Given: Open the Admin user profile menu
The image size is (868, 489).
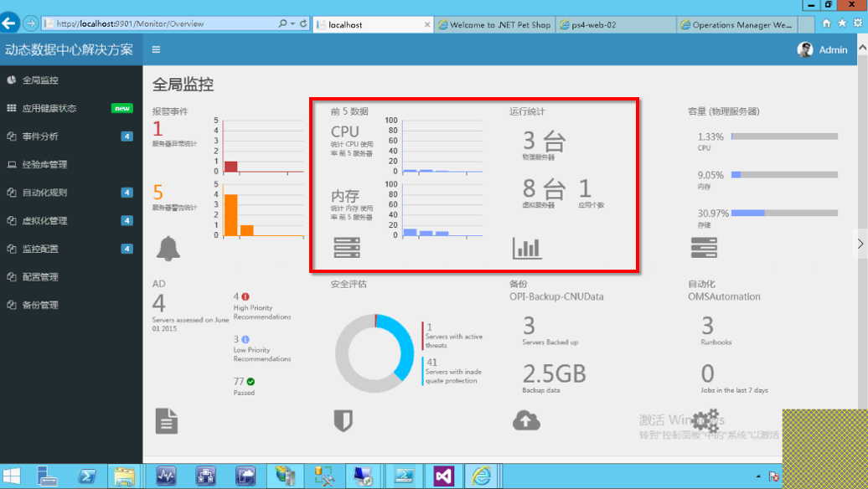Looking at the screenshot, I should [x=823, y=50].
